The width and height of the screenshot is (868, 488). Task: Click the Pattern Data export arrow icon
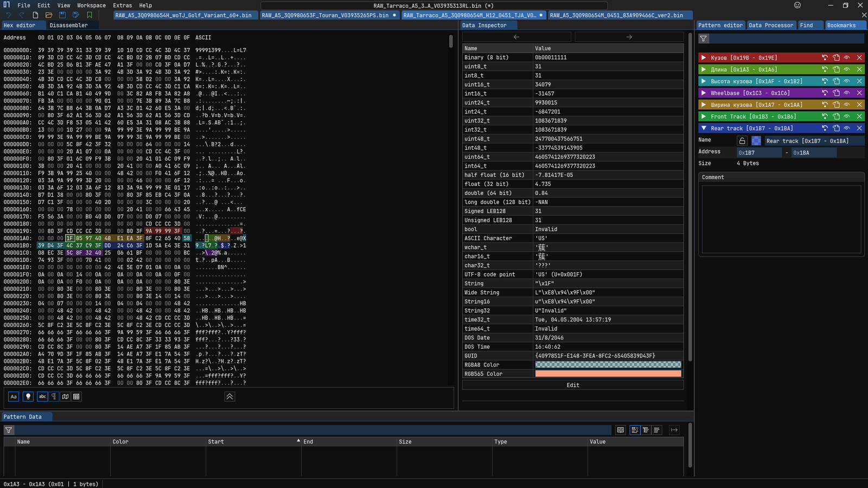[674, 430]
